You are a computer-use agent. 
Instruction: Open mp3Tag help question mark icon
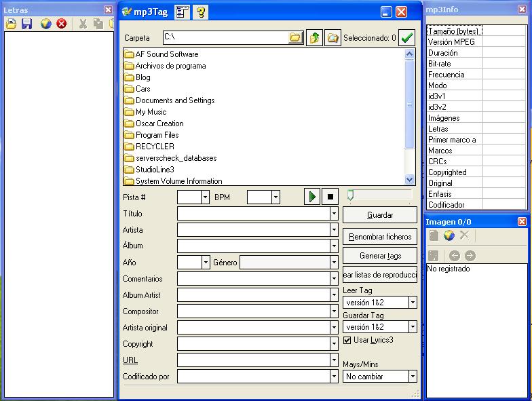201,12
